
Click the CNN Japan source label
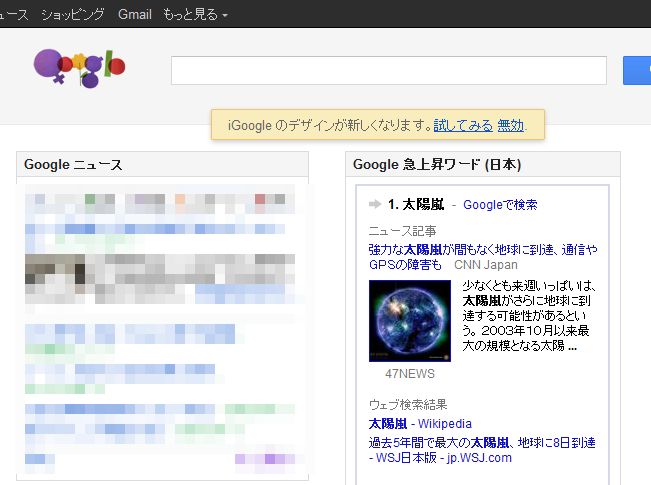point(485,265)
